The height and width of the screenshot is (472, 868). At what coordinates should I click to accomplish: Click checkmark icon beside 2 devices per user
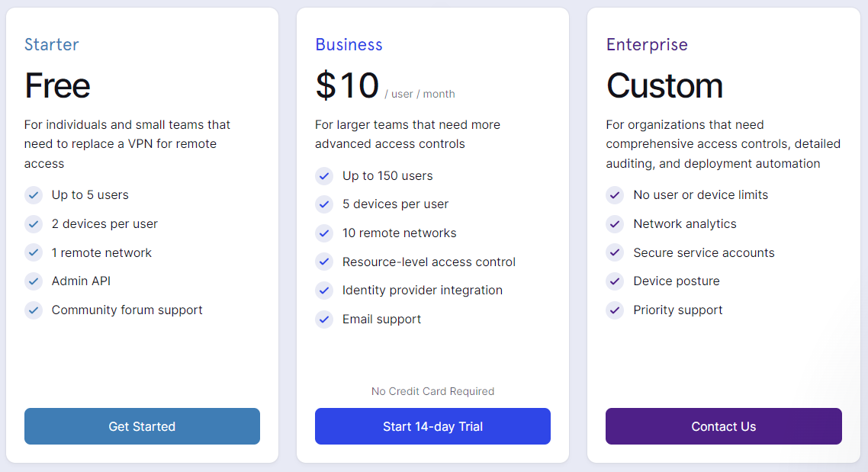pyautogui.click(x=34, y=223)
